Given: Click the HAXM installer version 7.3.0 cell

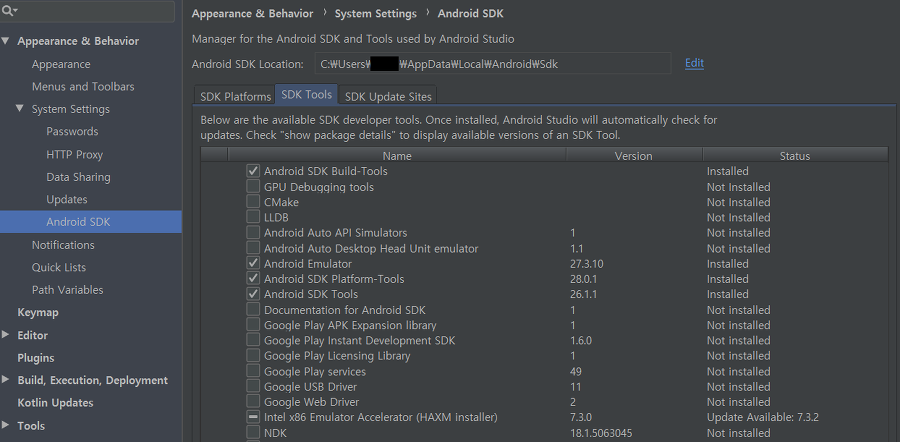Looking at the screenshot, I should pyautogui.click(x=581, y=417).
